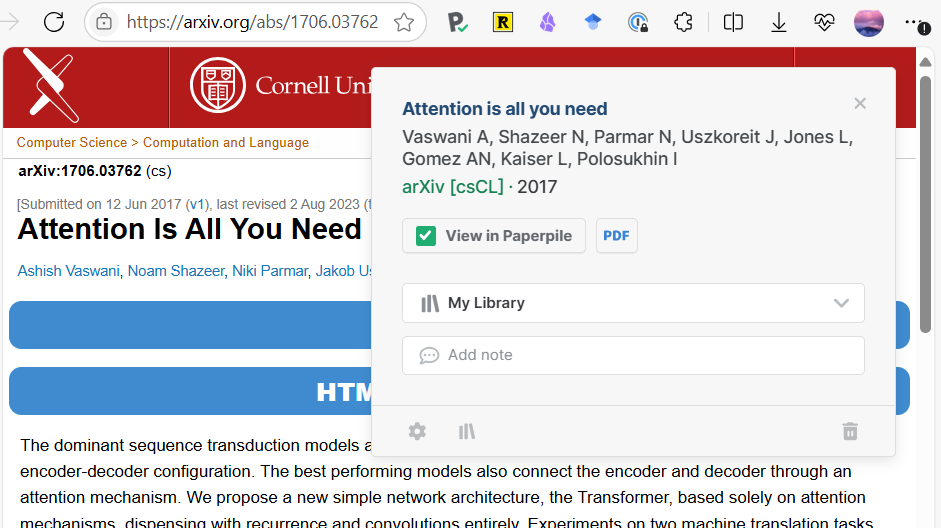Open version v1 link

click(197, 204)
